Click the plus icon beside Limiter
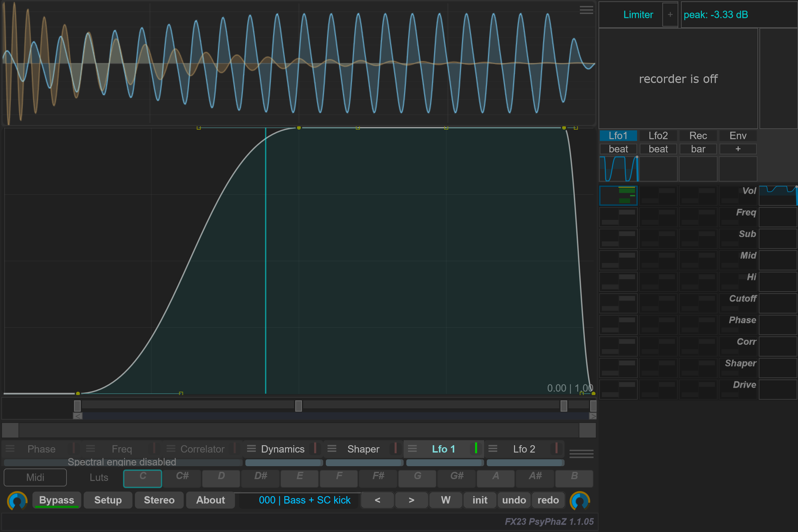This screenshot has width=798, height=532. 670,15
